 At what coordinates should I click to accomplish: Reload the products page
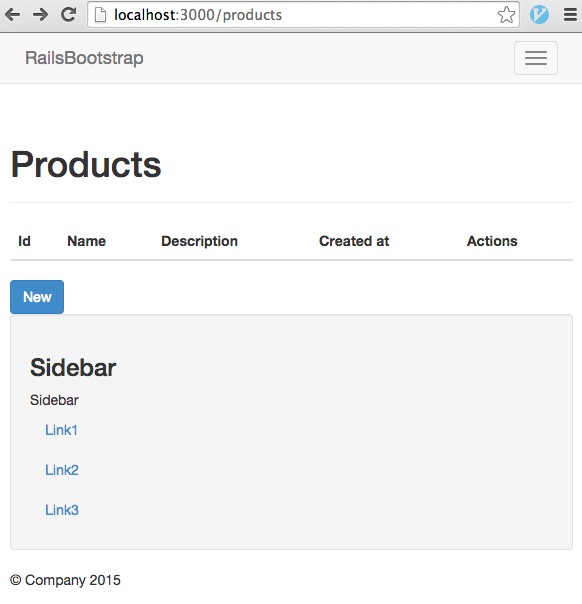coord(69,15)
